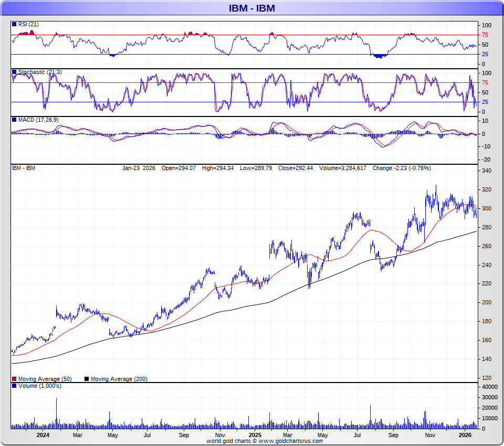Click the '340' price axis label

click(x=487, y=171)
